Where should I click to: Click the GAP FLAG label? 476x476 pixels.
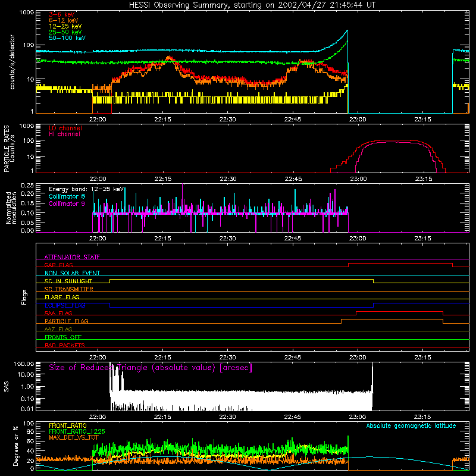tap(58, 265)
